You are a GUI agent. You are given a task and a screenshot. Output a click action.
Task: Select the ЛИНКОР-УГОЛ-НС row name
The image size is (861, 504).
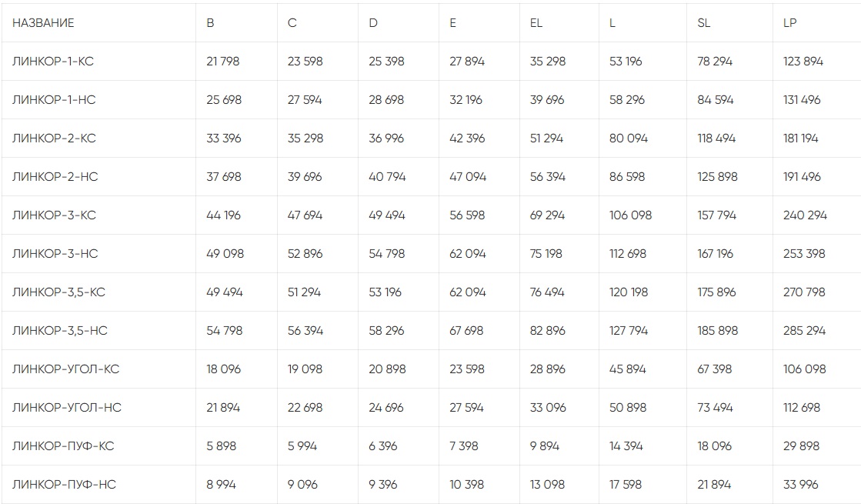(x=67, y=408)
